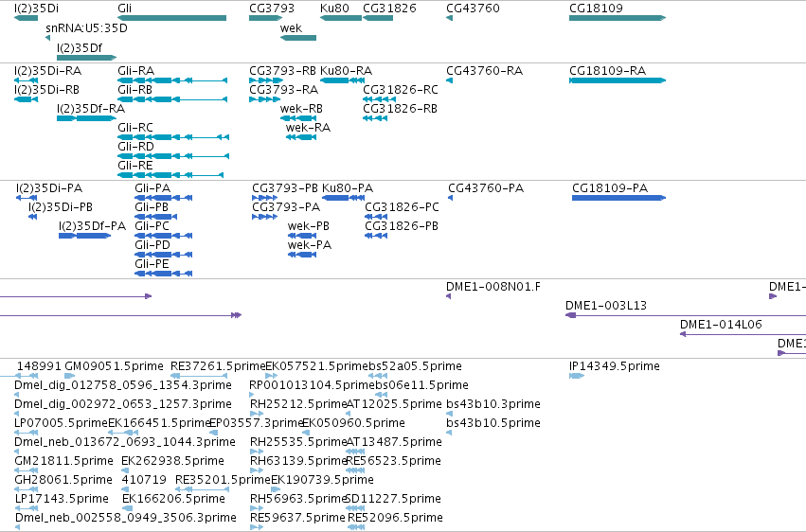806x532 pixels.
Task: Select transcript CG3793-RB
Action: coord(266,80)
